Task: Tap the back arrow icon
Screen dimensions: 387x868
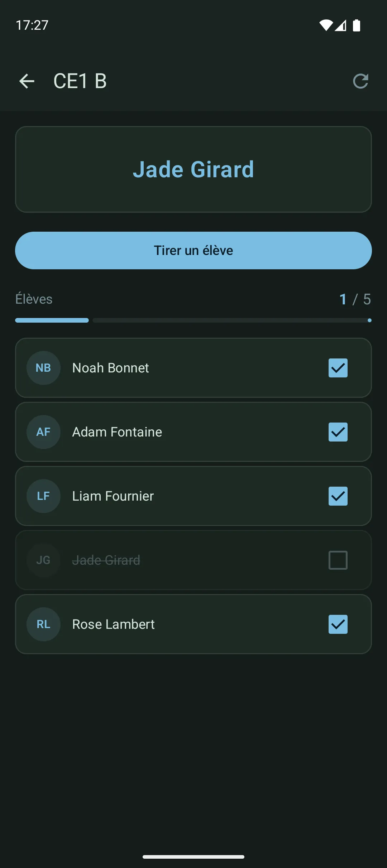Action: tap(27, 81)
